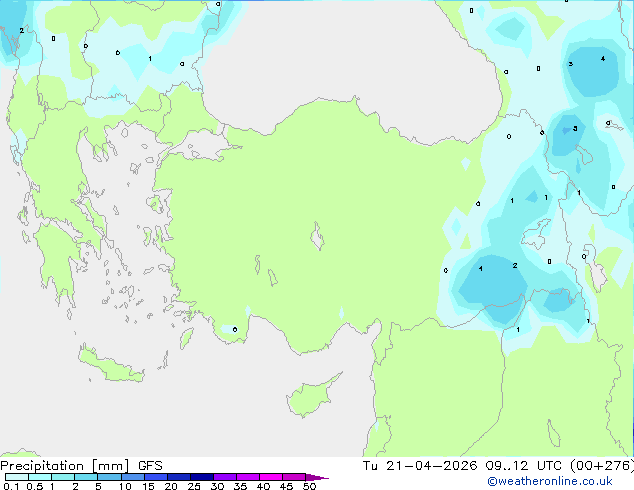The image size is (634, 490).
Task: Click the 0.5–1 mm legend color swatch
Action: tap(40, 477)
